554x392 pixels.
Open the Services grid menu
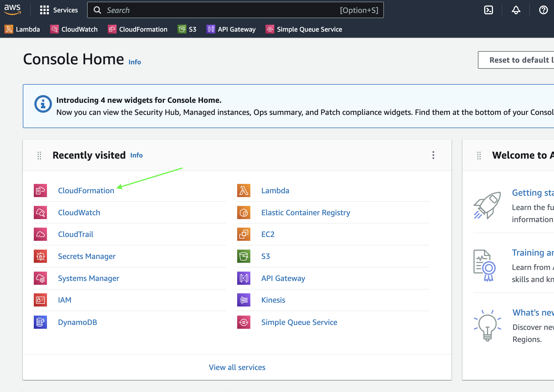(x=59, y=10)
